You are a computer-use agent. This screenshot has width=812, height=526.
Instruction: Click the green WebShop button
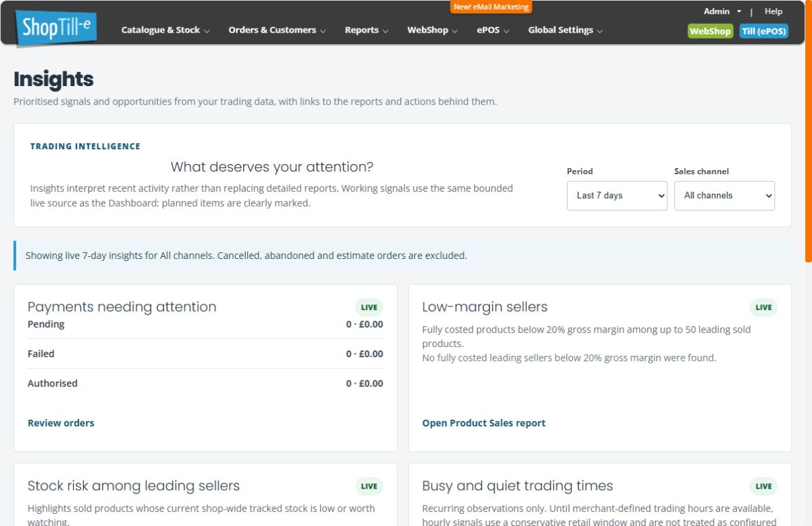710,31
